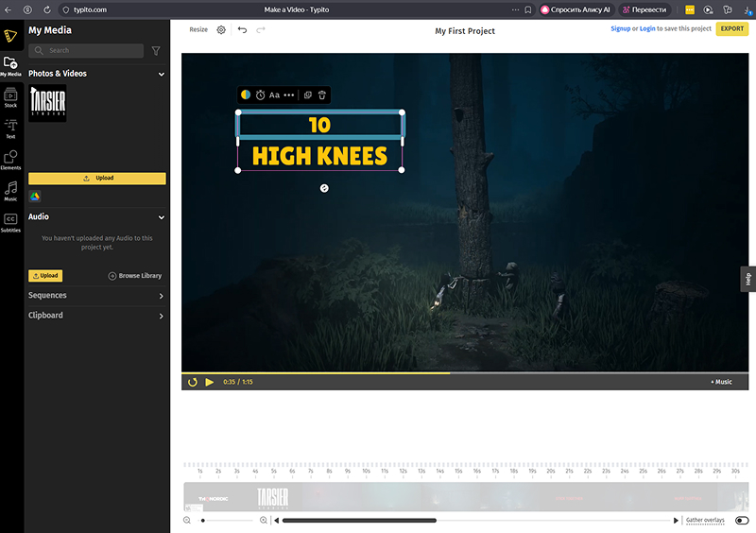Play the video preview
Screen dimensions: 756x533
(210, 382)
